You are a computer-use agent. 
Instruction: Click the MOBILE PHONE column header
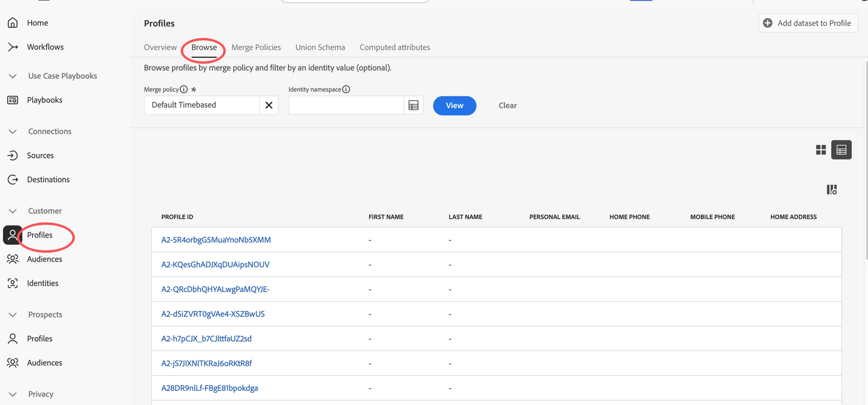click(712, 217)
